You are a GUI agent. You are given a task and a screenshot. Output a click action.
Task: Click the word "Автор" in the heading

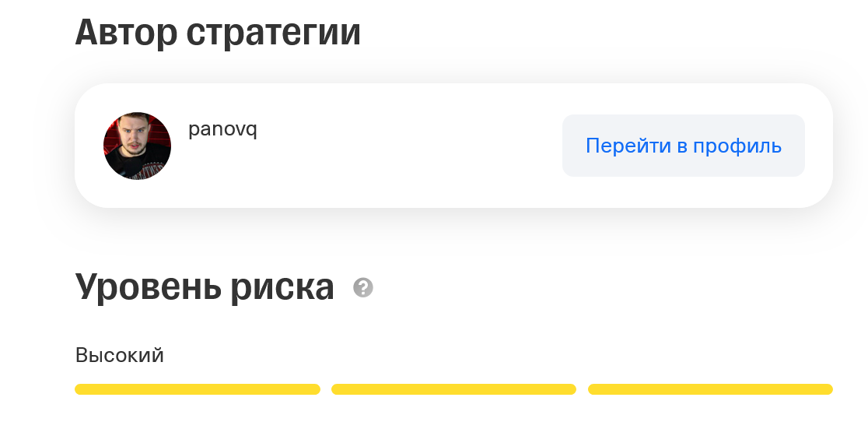(127, 33)
